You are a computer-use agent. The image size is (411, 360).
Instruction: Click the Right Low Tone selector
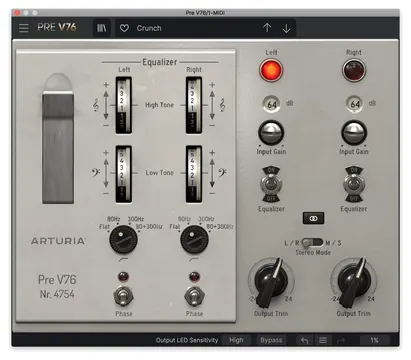click(x=194, y=174)
